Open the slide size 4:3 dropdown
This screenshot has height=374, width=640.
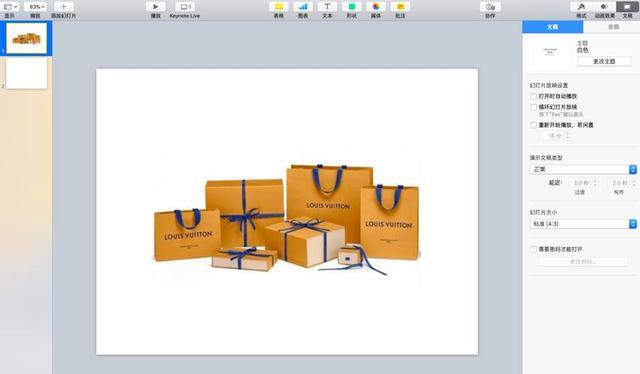click(583, 224)
